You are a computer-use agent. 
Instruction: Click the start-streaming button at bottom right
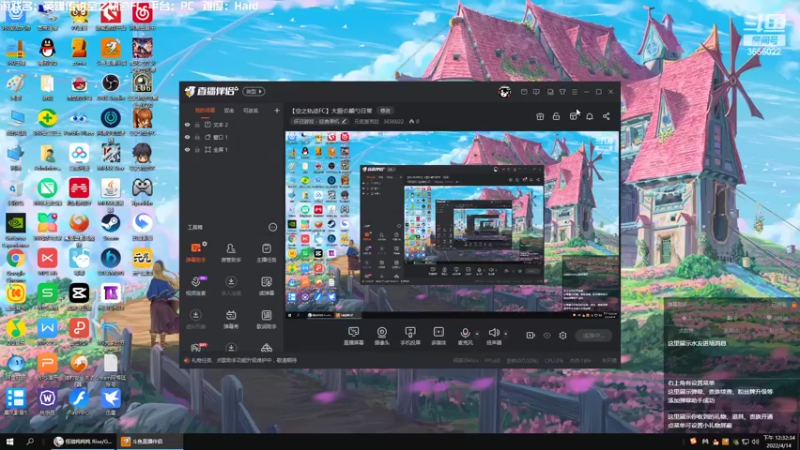click(593, 335)
